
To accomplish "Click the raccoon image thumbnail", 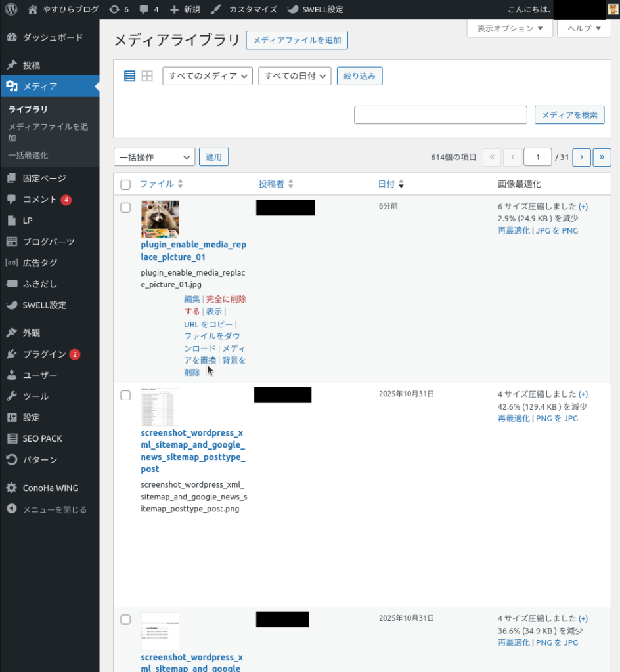I will 160,219.
